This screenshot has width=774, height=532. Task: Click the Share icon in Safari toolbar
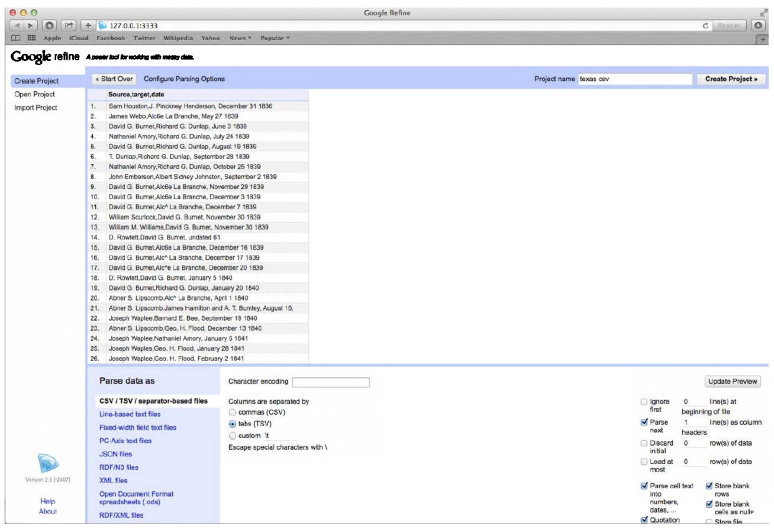69,25
